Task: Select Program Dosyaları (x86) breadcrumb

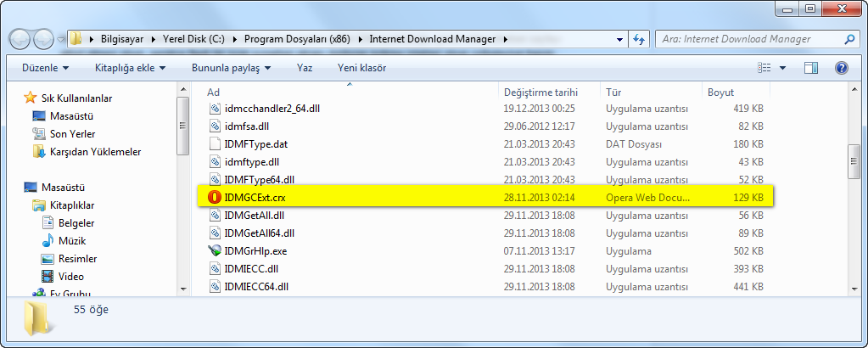Action: pyautogui.click(x=297, y=39)
